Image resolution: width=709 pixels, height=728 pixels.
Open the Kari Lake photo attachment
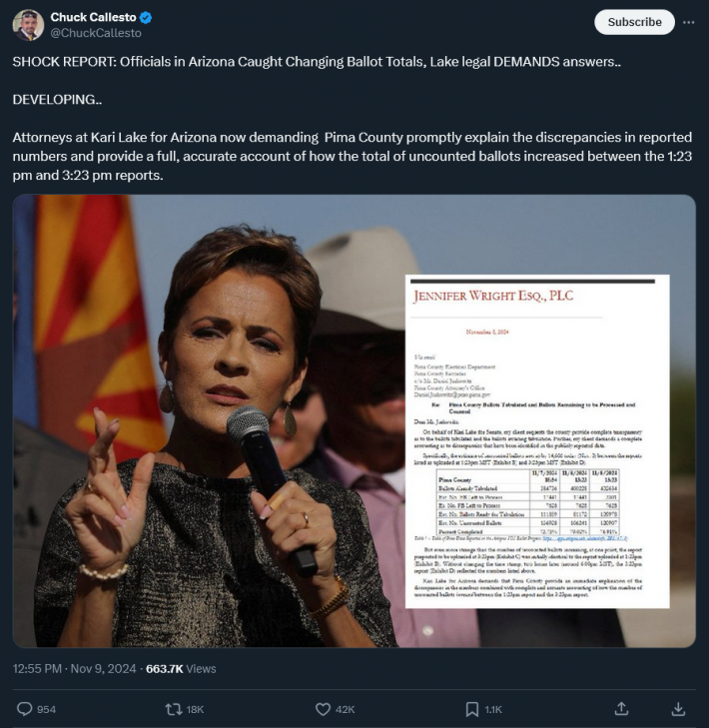209,420
